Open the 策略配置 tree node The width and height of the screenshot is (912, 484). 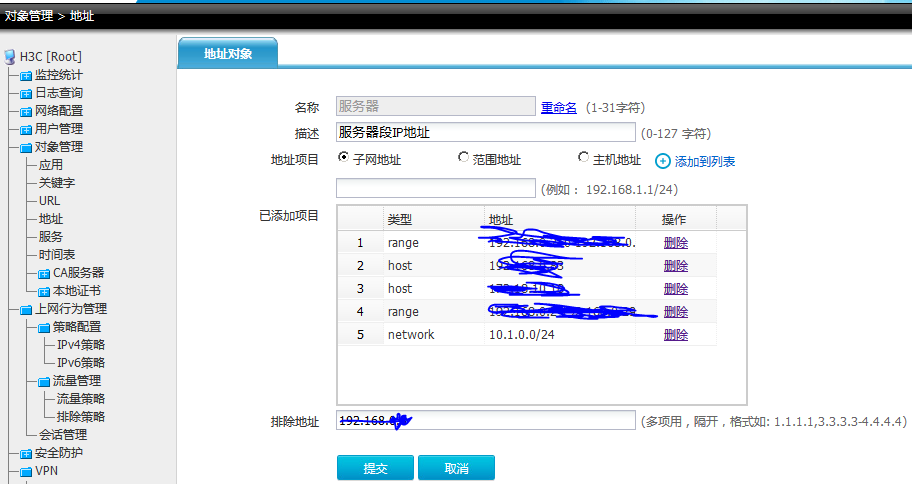coord(77,327)
